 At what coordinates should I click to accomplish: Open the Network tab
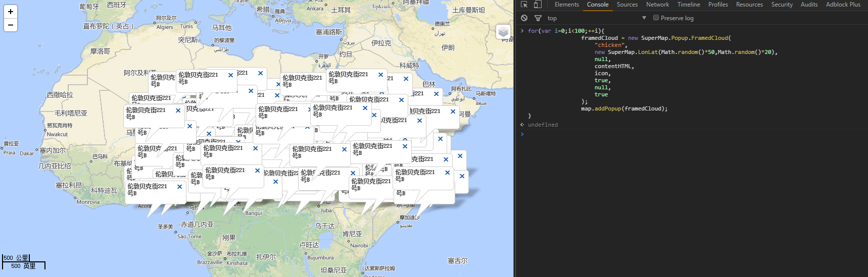pos(657,5)
